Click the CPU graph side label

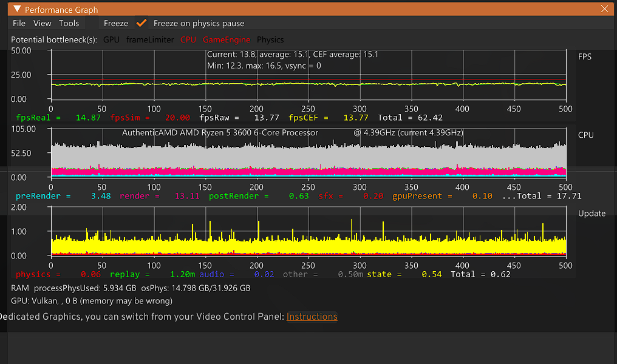click(x=585, y=135)
